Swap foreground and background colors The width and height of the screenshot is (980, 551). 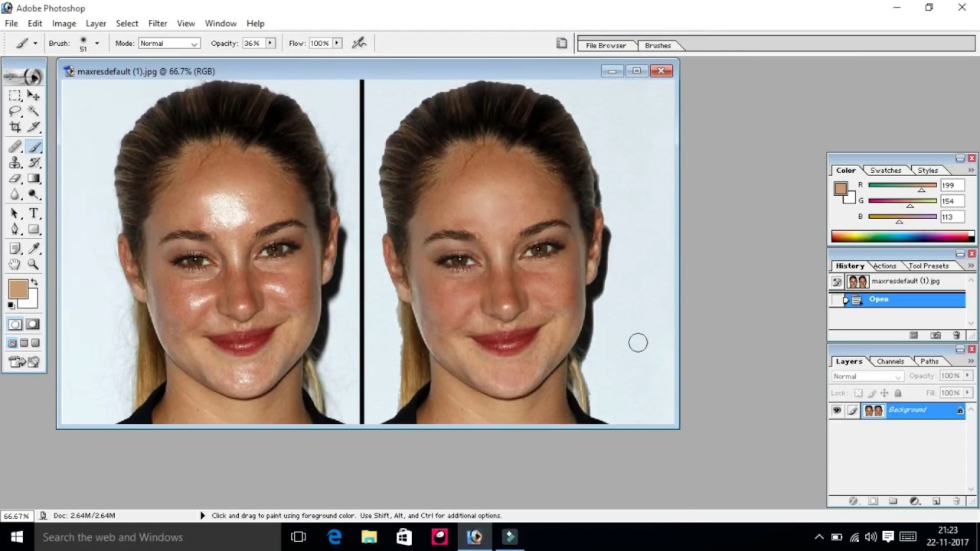click(x=34, y=282)
